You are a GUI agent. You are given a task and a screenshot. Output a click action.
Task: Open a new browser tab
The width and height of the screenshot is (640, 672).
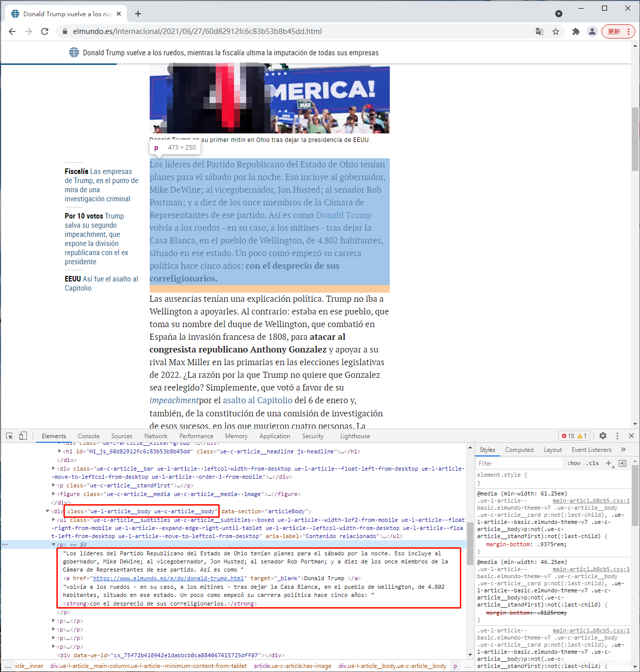138,14
